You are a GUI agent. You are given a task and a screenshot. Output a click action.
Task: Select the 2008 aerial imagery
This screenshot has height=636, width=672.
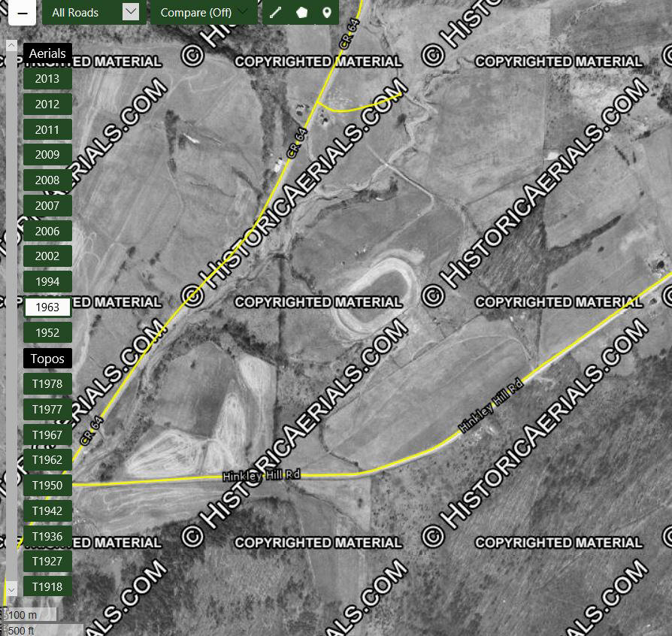click(x=47, y=180)
